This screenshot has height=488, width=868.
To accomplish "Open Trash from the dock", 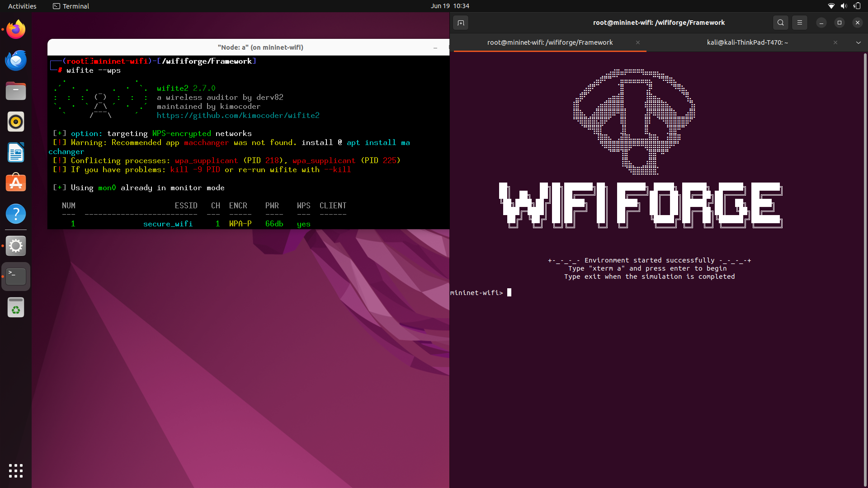I will (x=16, y=308).
